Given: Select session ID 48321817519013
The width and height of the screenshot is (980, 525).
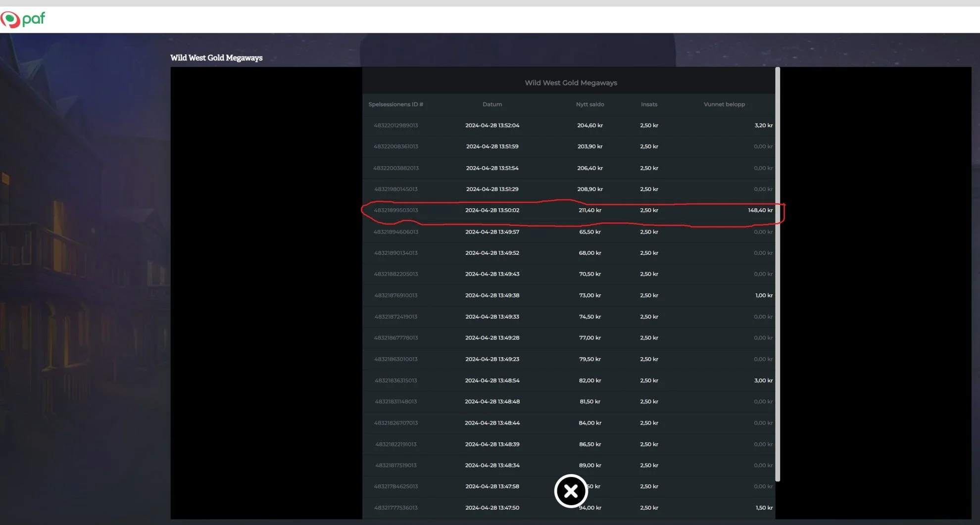Looking at the screenshot, I should click(396, 466).
